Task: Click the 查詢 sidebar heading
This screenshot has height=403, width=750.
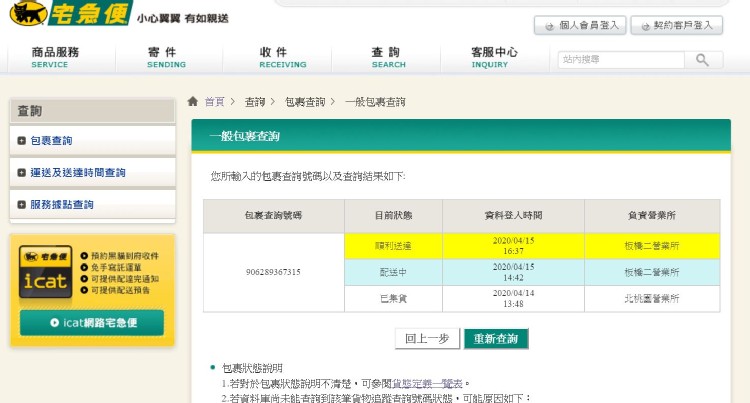Action: [30, 111]
